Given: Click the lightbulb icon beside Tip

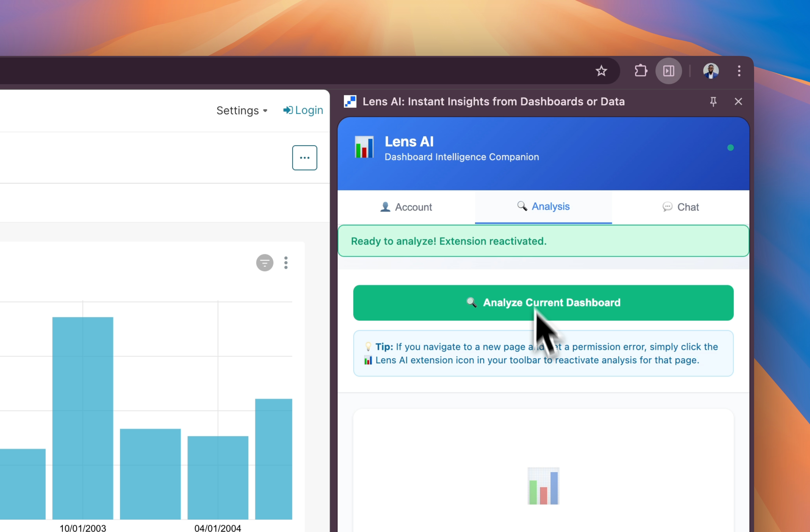Looking at the screenshot, I should point(368,347).
